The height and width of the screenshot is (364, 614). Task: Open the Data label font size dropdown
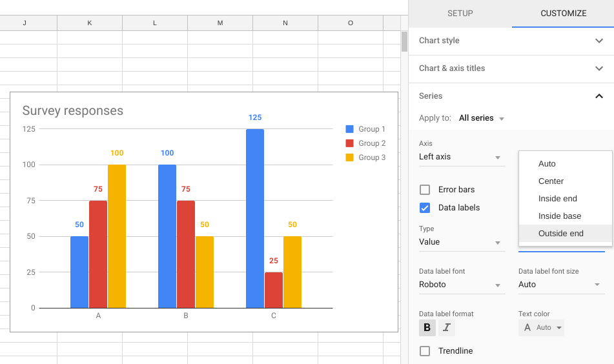coord(562,285)
